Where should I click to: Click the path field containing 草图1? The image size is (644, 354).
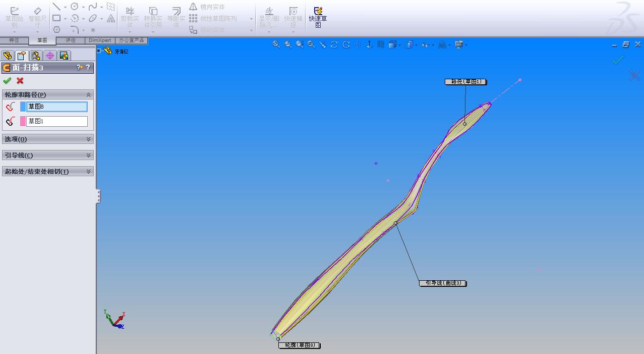coord(56,121)
